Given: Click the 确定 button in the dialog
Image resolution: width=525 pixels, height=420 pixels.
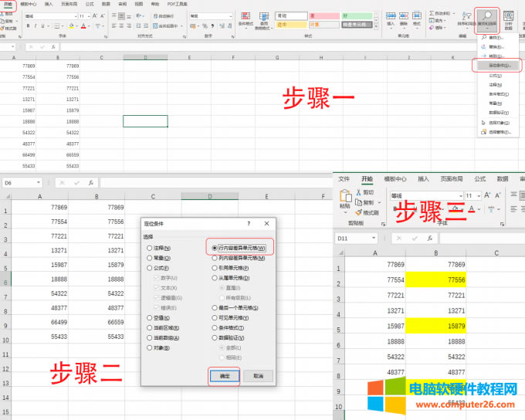Looking at the screenshot, I should click(x=222, y=376).
